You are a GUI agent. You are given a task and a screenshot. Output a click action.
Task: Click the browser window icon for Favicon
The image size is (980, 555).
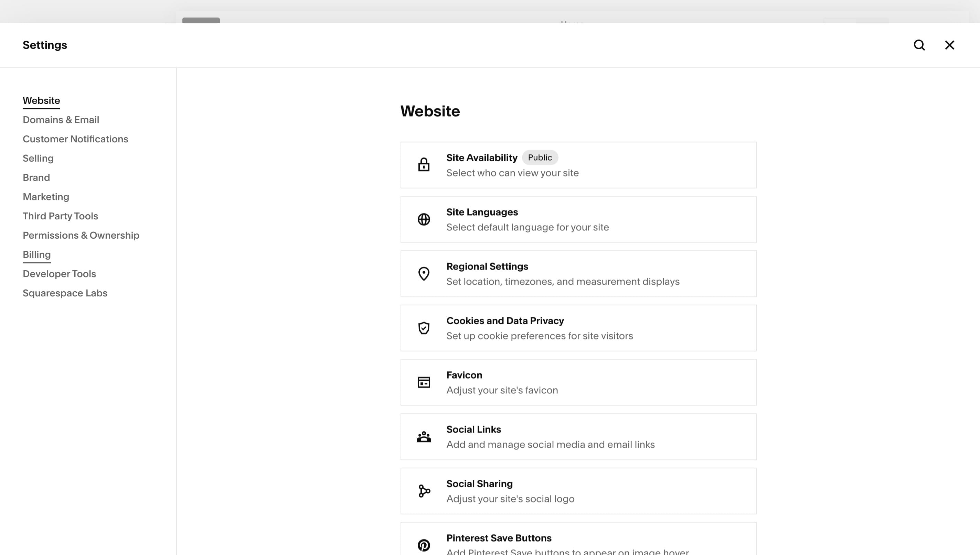pyautogui.click(x=424, y=382)
